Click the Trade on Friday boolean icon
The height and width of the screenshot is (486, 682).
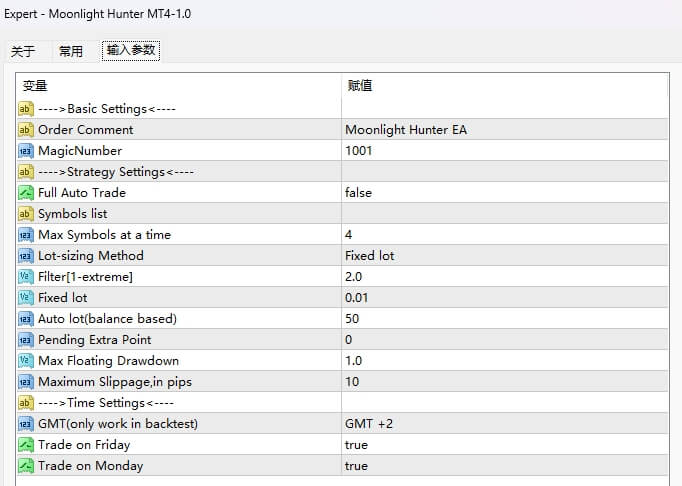click(26, 445)
